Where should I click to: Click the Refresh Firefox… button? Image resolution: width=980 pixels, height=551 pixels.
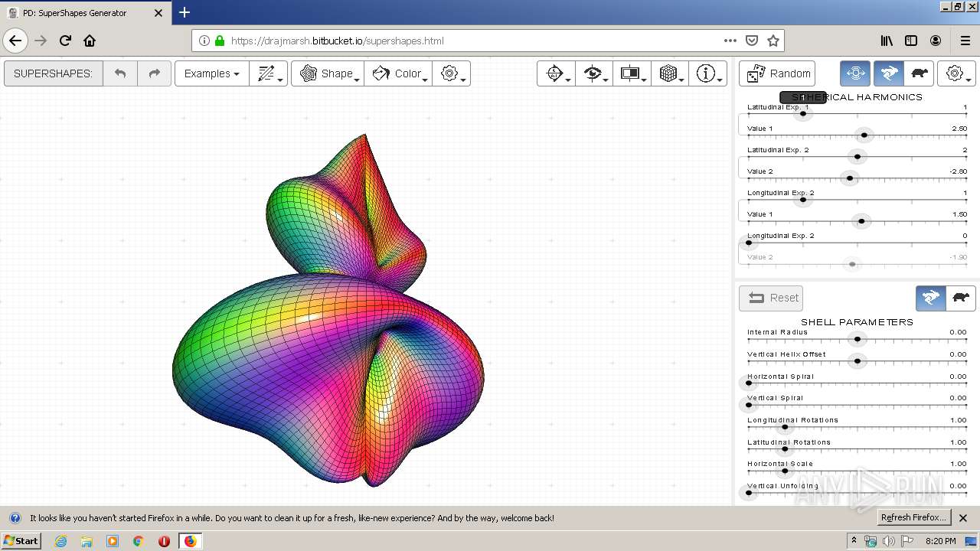[x=913, y=517]
